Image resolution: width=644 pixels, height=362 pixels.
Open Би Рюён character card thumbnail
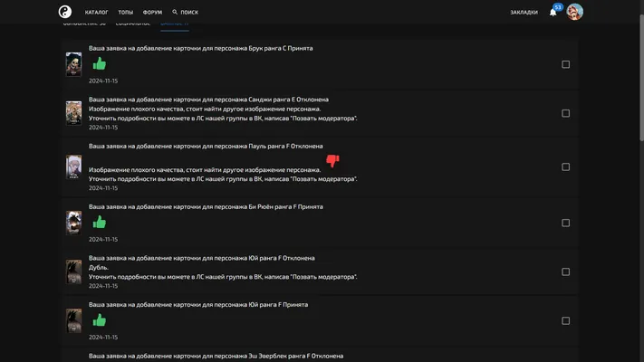(74, 223)
